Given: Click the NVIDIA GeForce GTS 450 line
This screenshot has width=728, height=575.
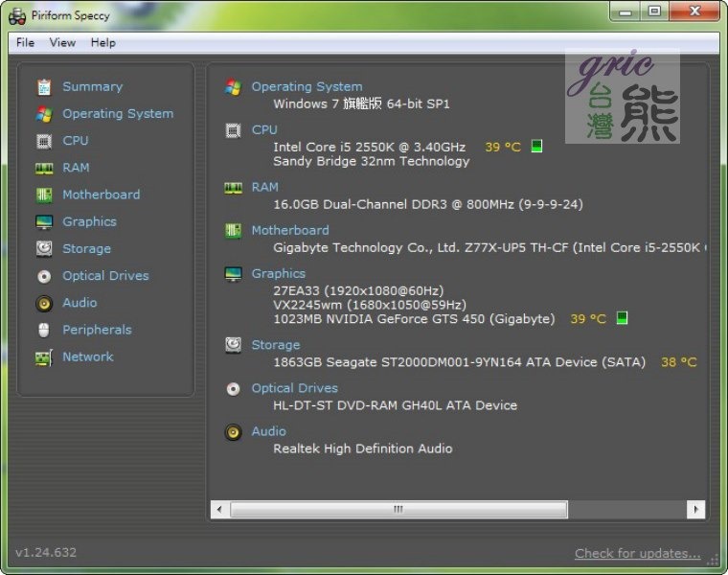Looking at the screenshot, I should pos(414,319).
